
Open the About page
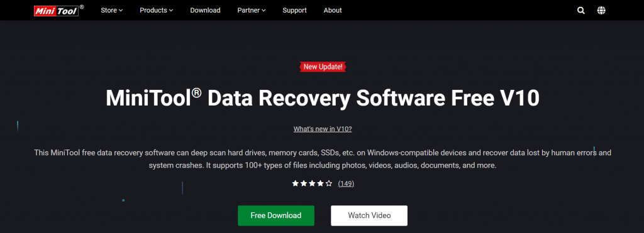(x=333, y=10)
